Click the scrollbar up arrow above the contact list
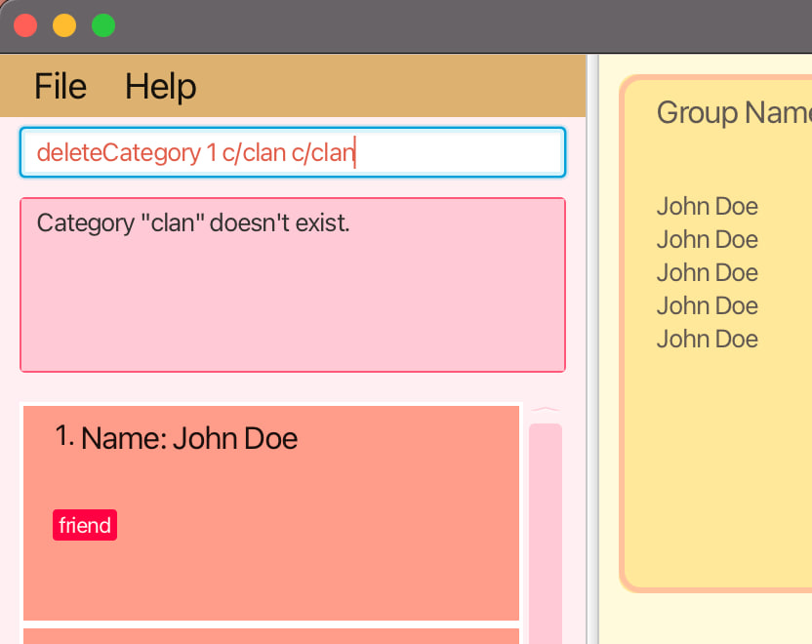Screen dimensions: 812x644 coord(546,410)
